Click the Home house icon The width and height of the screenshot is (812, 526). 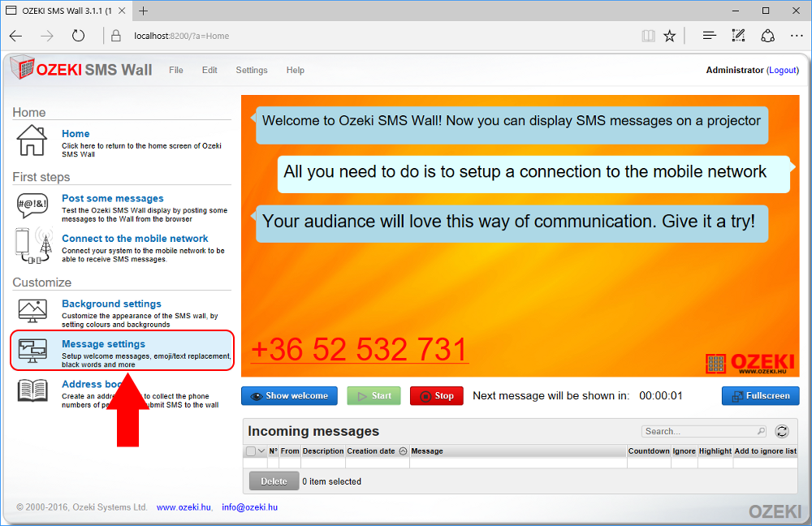(x=32, y=140)
